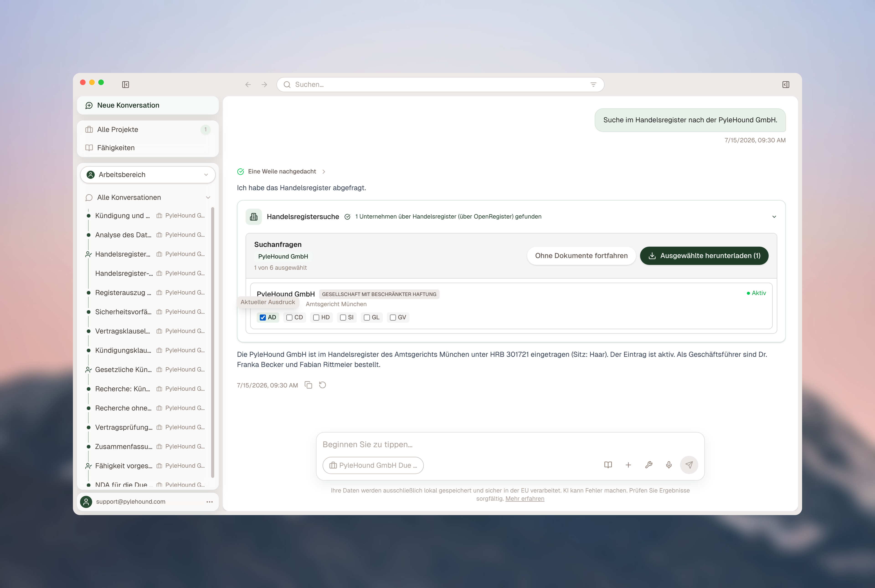Expand the Eine Weile nachgedacht reasoning
This screenshot has height=588, width=875.
point(324,172)
